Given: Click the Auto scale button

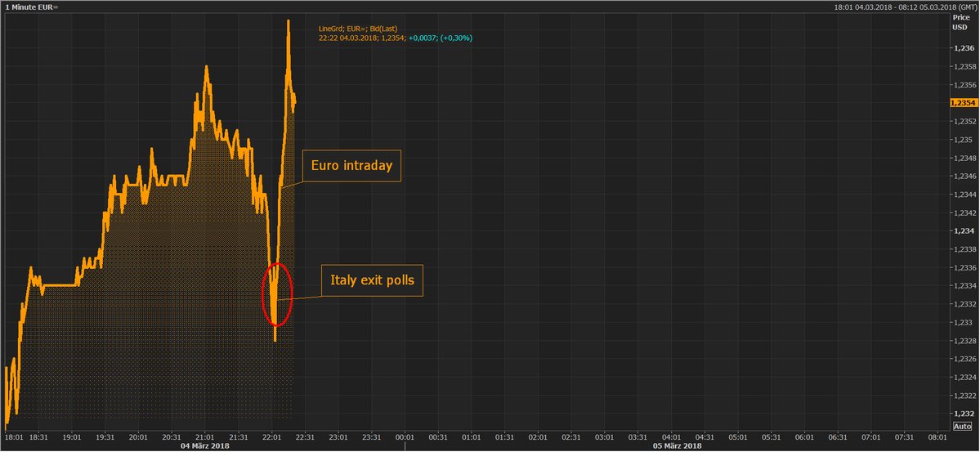Looking at the screenshot, I should pos(962,427).
